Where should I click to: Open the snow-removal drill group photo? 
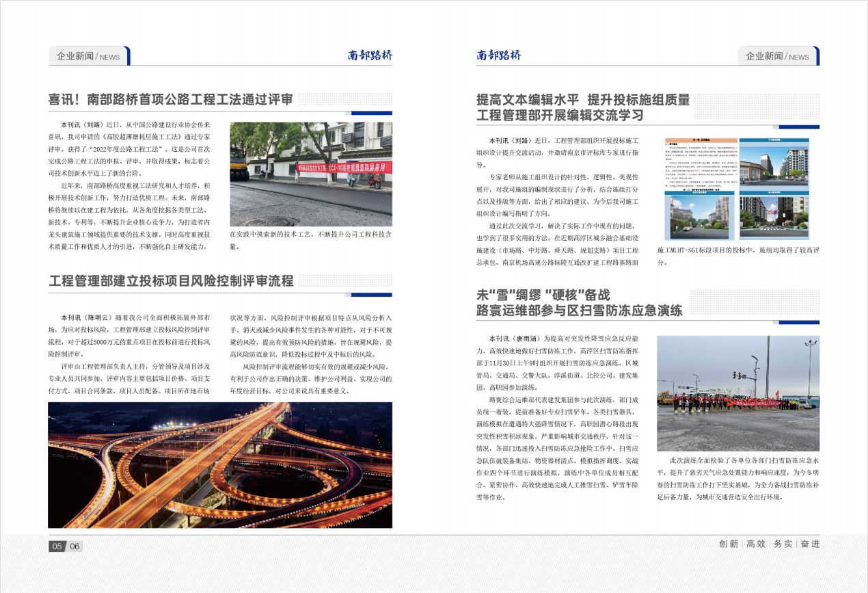[738, 393]
